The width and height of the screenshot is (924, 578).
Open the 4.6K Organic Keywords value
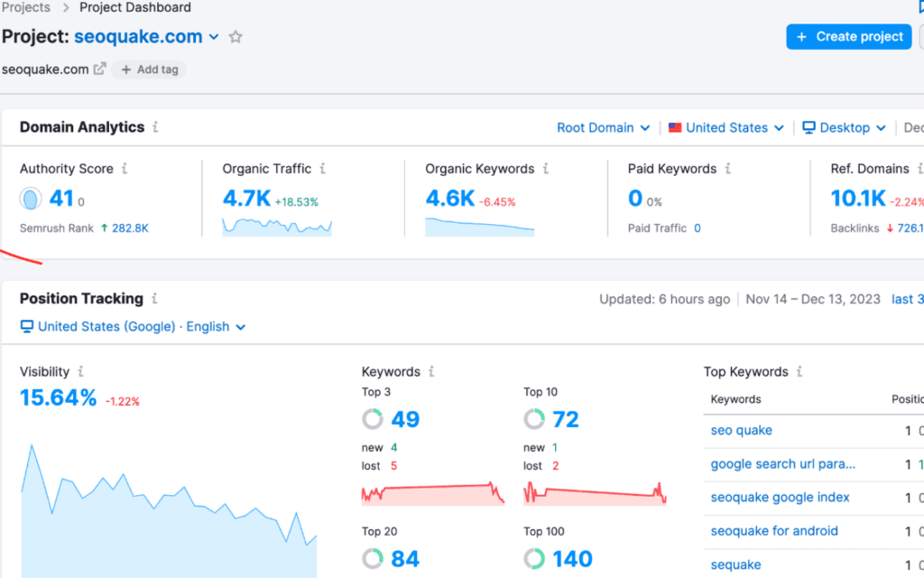449,198
